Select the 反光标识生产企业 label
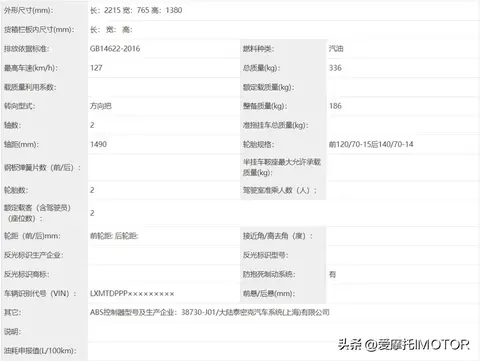Screen dimensions: 480x361 pos(34,255)
